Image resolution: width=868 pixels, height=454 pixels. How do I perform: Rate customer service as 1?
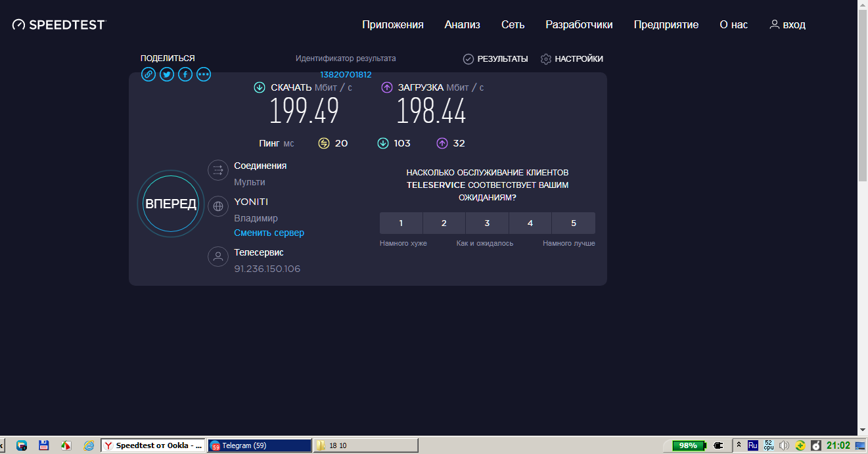point(401,223)
